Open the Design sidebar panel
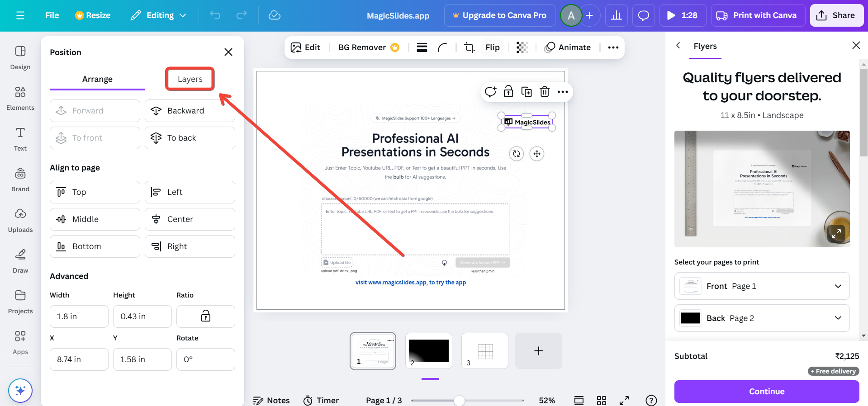 (x=20, y=57)
